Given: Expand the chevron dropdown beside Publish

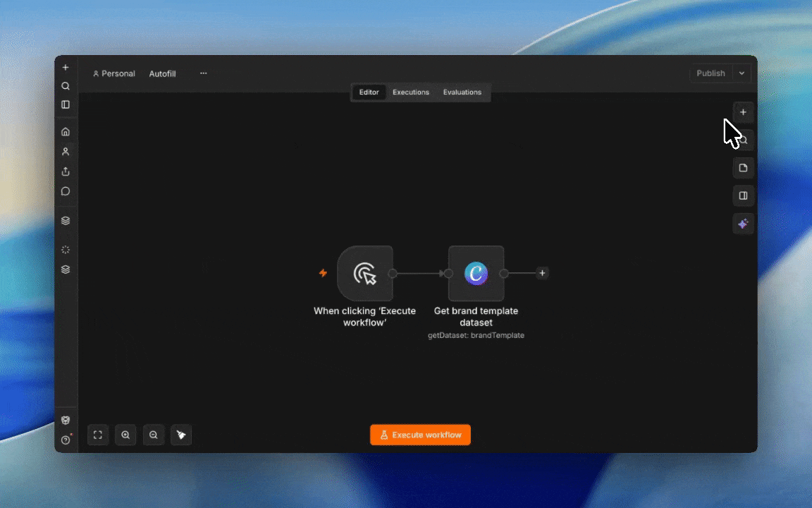Looking at the screenshot, I should 742,73.
